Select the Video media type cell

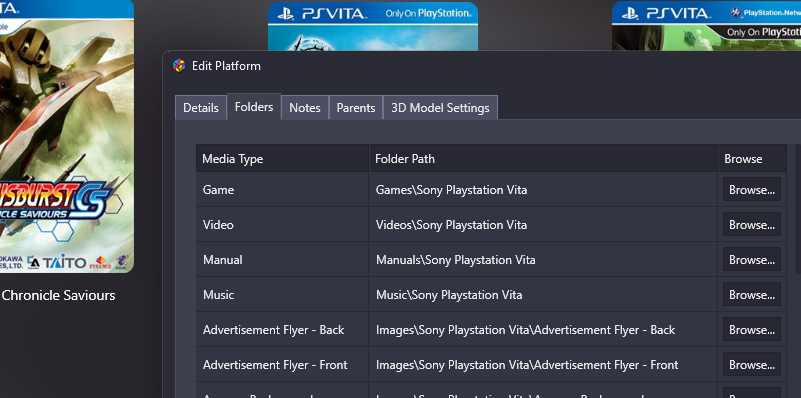pyautogui.click(x=282, y=225)
